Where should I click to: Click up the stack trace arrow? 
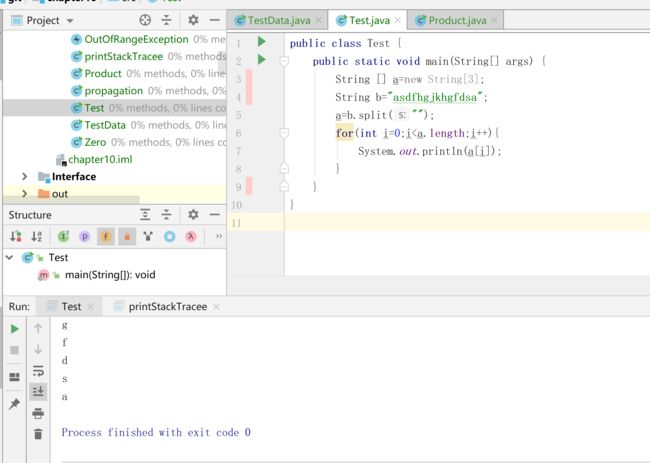38,328
